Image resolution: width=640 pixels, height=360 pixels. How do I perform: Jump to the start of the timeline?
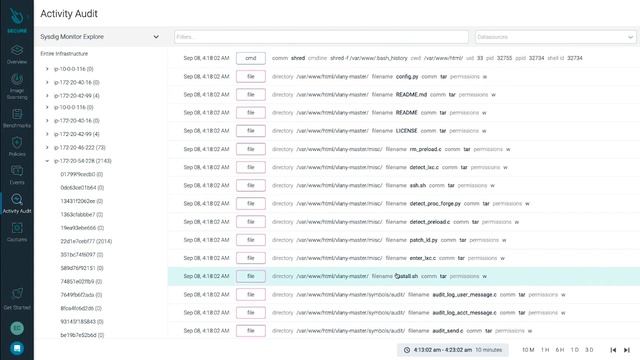coord(613,350)
